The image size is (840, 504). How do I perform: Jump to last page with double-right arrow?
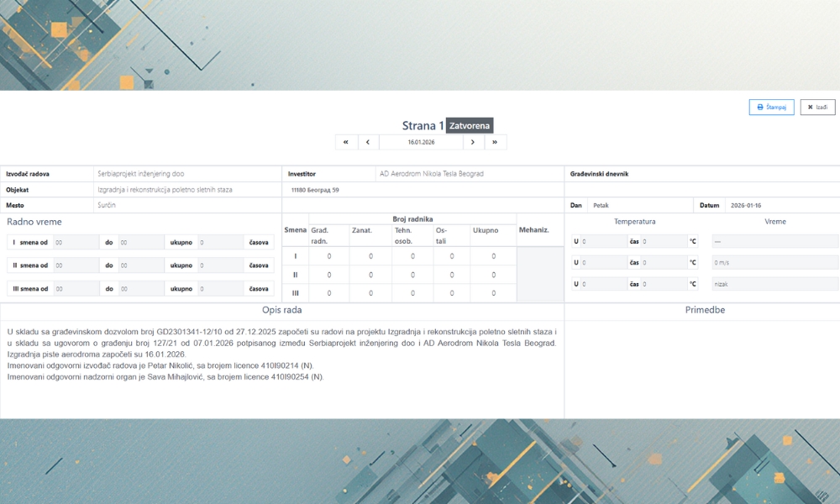(x=496, y=142)
